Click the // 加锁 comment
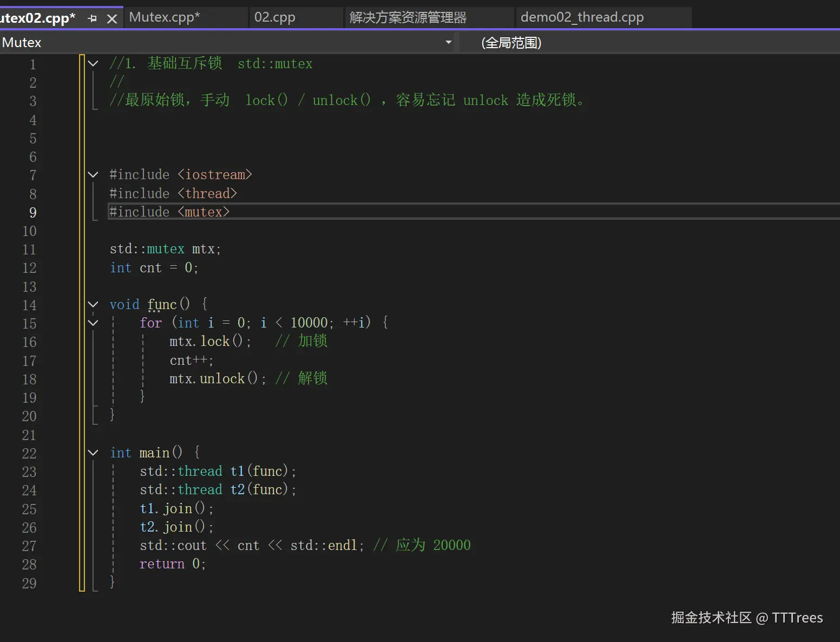Viewport: 840px width, 642px height. click(301, 341)
